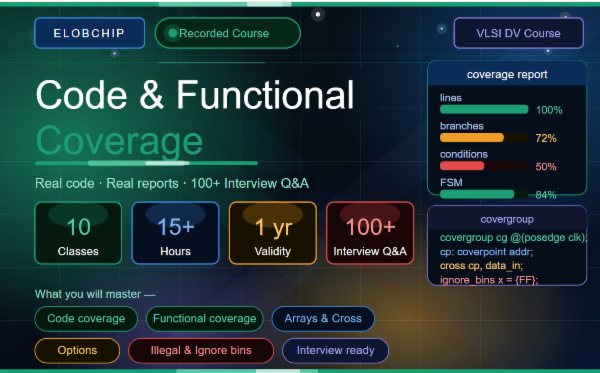Click code line covergroup cg @(posedge clk)
The image size is (600, 373).
[513, 238]
